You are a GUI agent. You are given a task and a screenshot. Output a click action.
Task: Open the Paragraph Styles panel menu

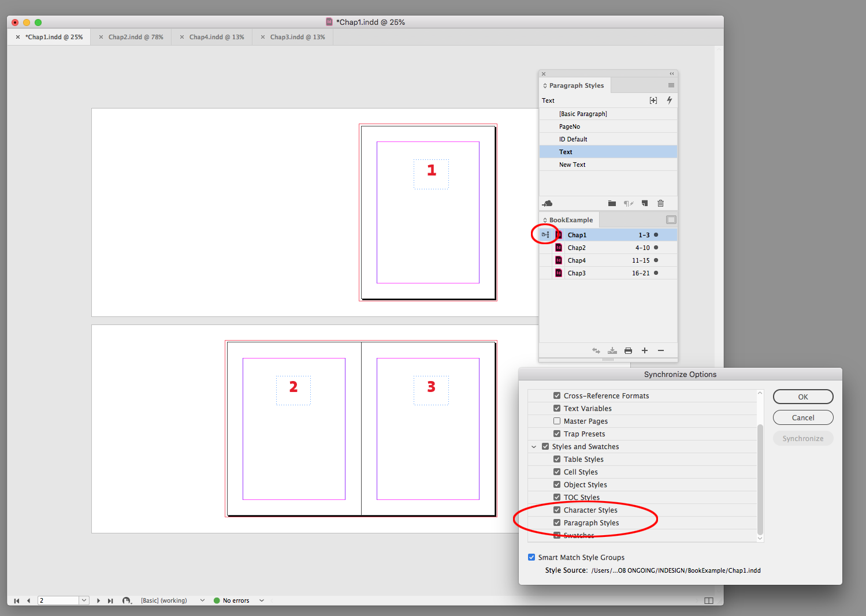pyautogui.click(x=671, y=85)
